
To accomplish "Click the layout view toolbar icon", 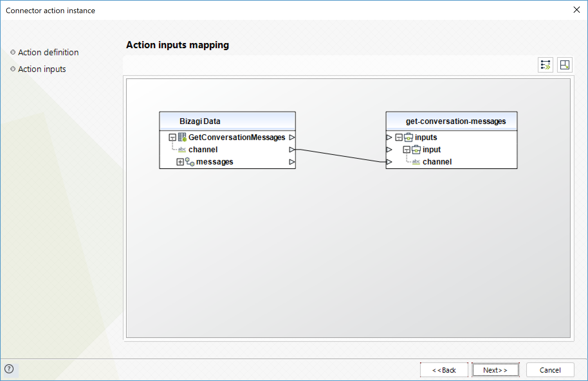I will (565, 65).
